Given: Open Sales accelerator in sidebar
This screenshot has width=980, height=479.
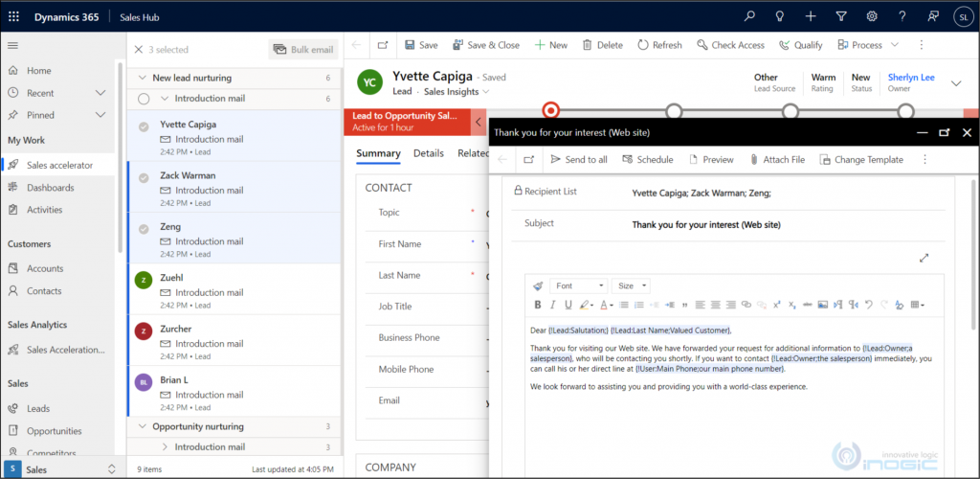Looking at the screenshot, I should point(59,165).
